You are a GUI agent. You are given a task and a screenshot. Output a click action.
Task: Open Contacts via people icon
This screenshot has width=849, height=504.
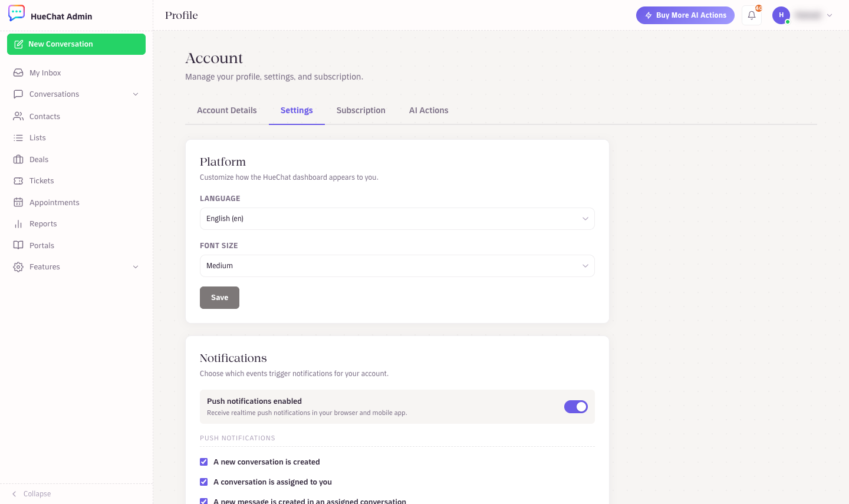pos(18,116)
